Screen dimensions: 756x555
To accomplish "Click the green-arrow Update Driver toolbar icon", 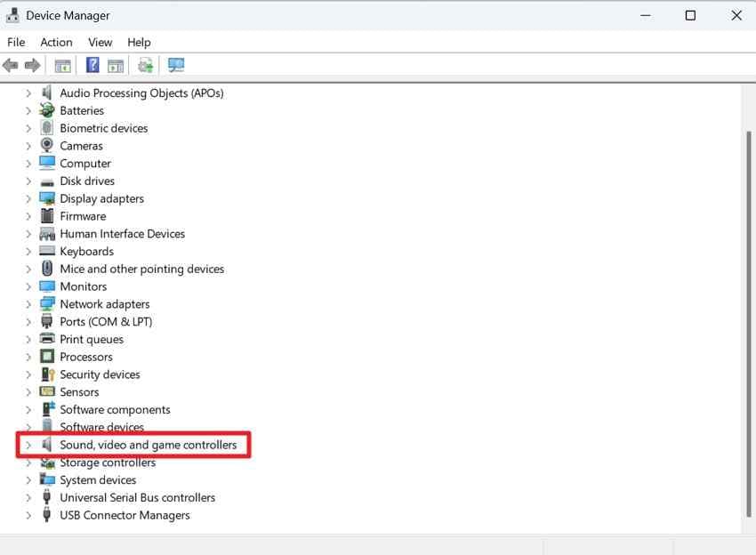I will pyautogui.click(x=145, y=65).
